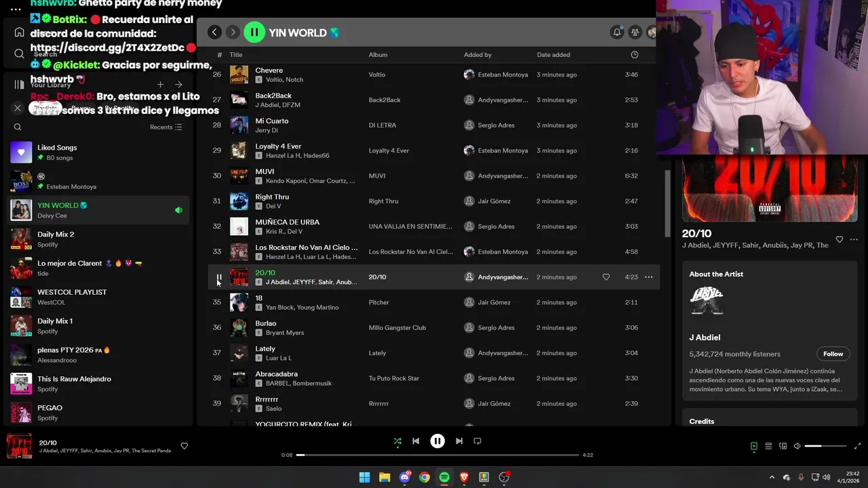This screenshot has height=488, width=868.
Task: Open the three-dot app menu
Action: [16, 9]
